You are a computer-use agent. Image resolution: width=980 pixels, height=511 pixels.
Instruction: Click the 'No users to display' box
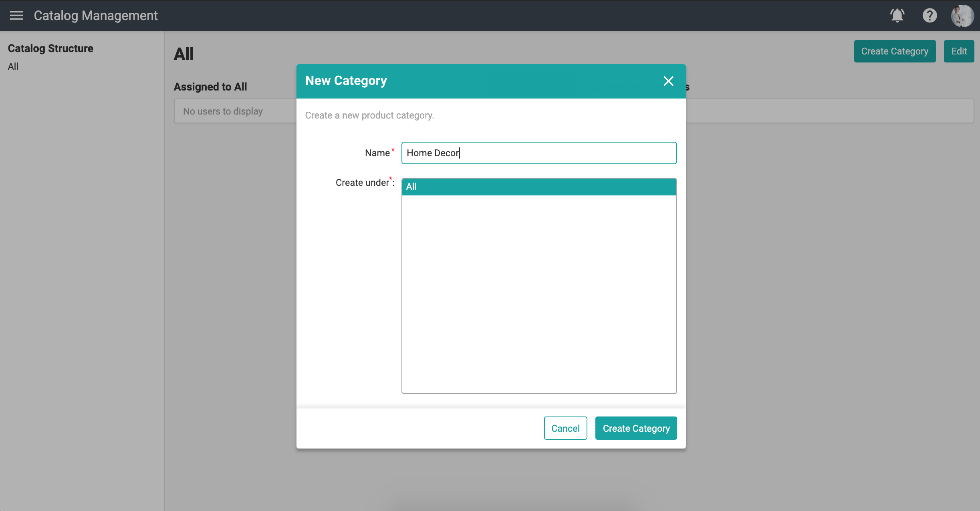pos(235,111)
